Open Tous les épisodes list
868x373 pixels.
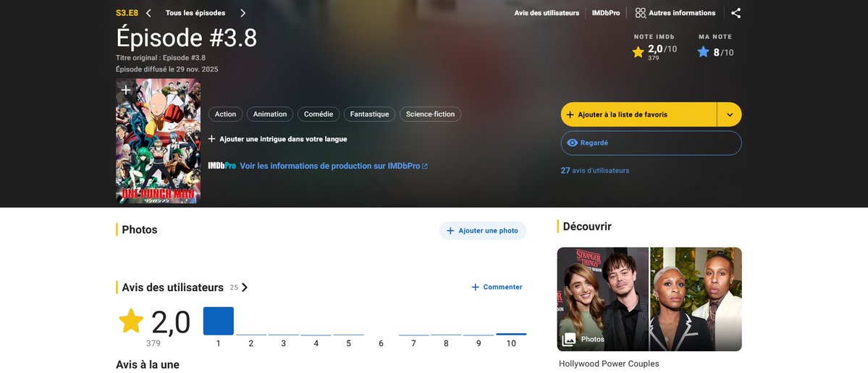point(195,13)
